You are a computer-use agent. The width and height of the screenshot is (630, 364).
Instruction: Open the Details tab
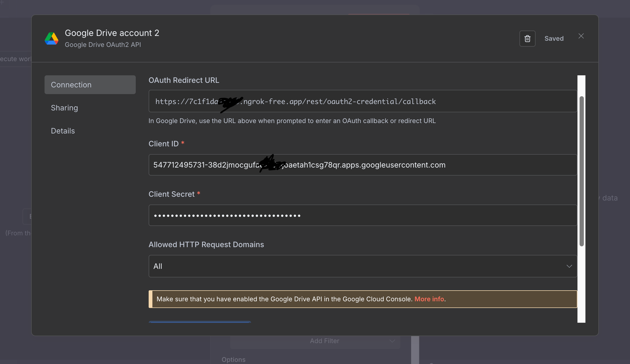click(63, 131)
